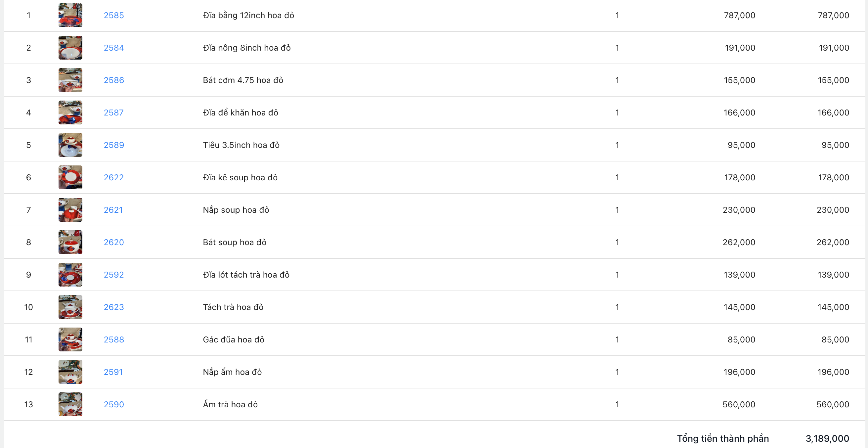Click product name Tách trà hoa đỏ
This screenshot has width=868, height=448.
233,307
